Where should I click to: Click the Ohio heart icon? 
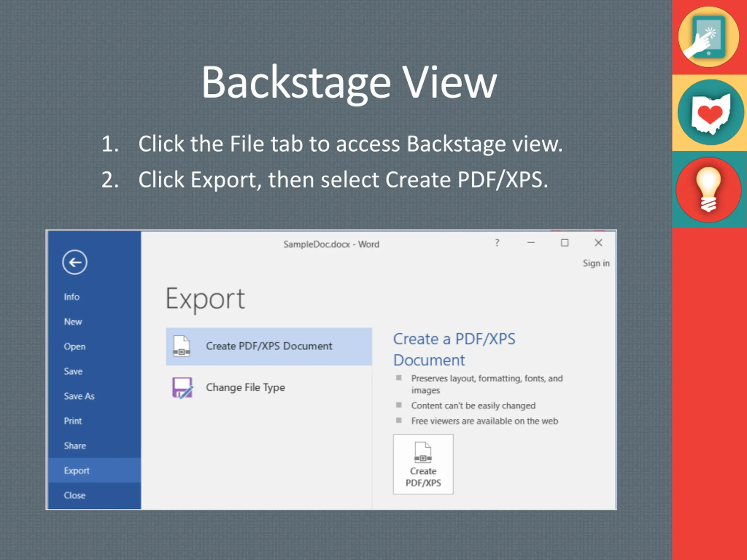[711, 113]
